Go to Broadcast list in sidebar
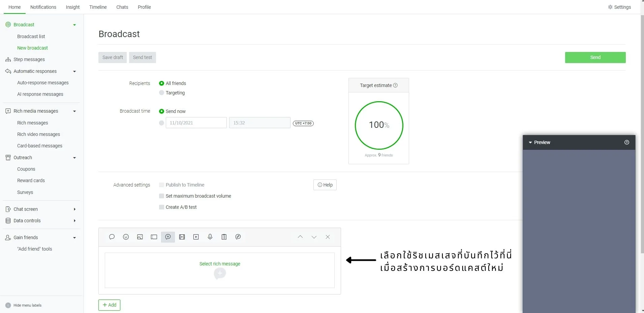The height and width of the screenshot is (313, 644). point(31,36)
